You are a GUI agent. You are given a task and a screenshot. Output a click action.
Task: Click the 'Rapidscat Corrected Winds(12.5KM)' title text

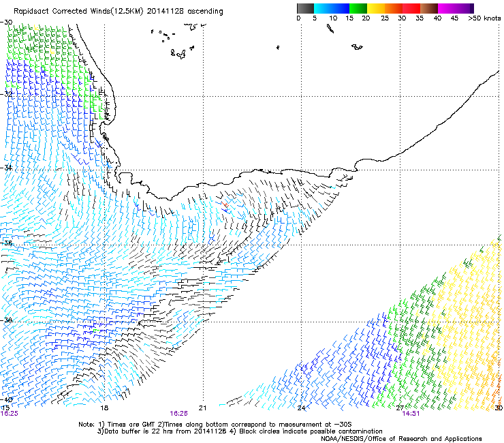click(x=79, y=12)
